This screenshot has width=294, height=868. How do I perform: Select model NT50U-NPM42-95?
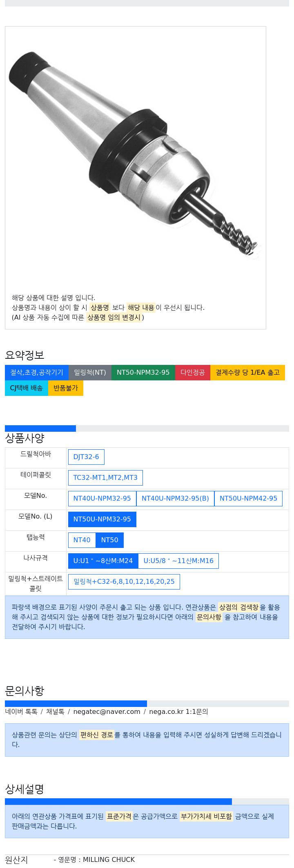pyautogui.click(x=248, y=499)
